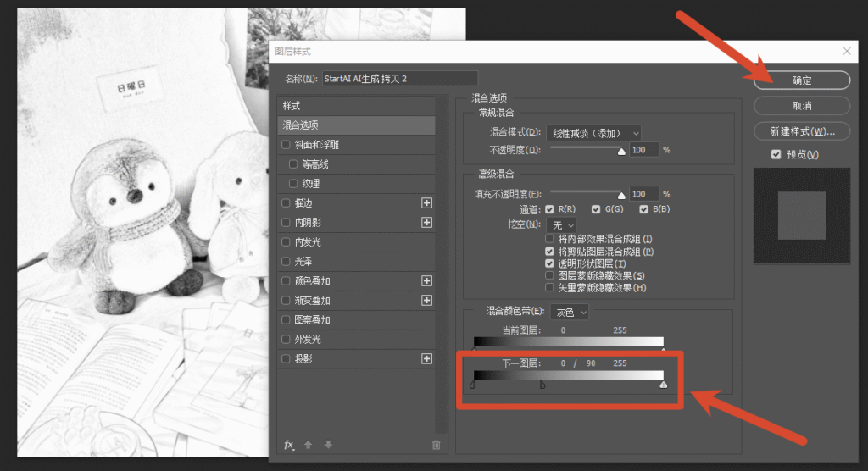
Task: Click the 不透明度 opacity slider handle
Action: coord(621,151)
